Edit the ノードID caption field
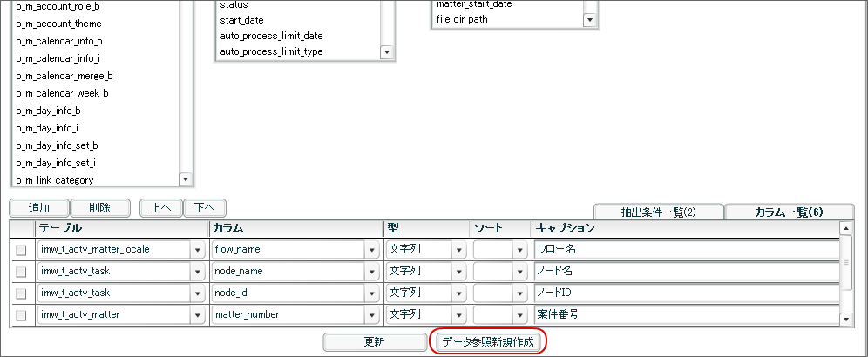 pos(687,293)
